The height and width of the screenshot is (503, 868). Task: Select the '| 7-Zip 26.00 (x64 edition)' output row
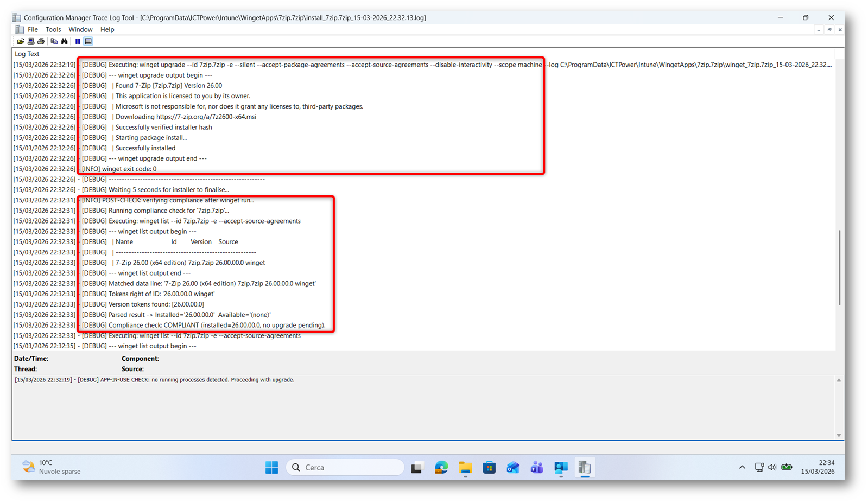(423, 263)
